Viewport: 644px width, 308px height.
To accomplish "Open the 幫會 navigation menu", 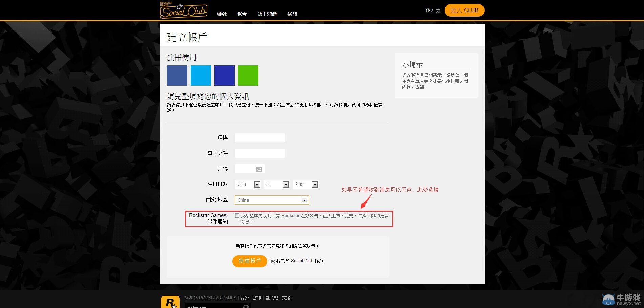I will coord(242,14).
